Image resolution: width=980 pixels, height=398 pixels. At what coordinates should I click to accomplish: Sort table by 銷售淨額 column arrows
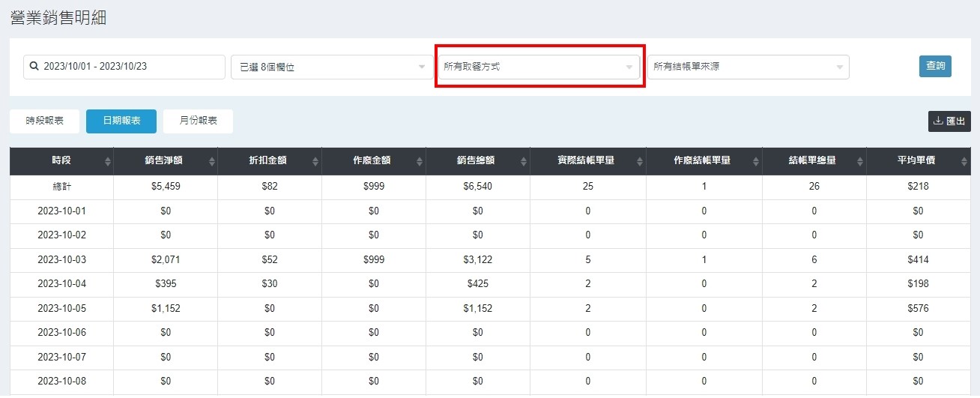click(211, 162)
